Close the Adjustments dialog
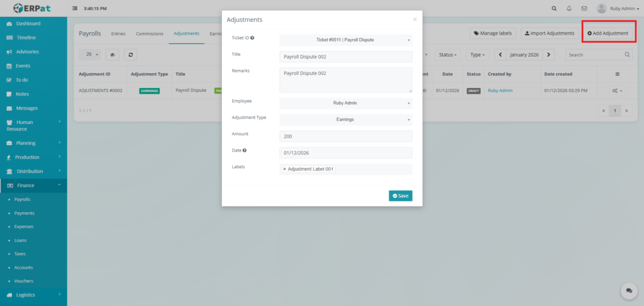The width and height of the screenshot is (644, 306). point(415,20)
